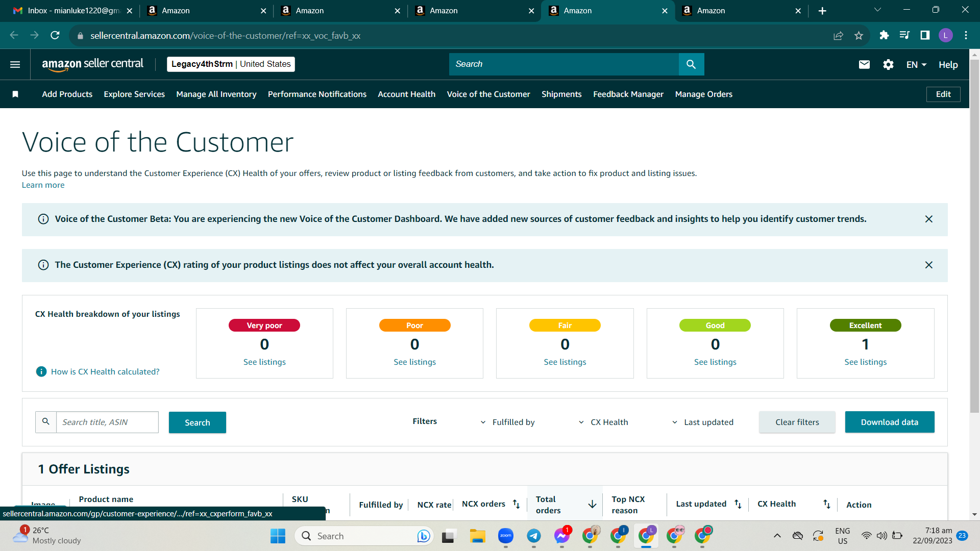980x551 pixels.
Task: Open the messages envelope icon
Action: (864, 64)
